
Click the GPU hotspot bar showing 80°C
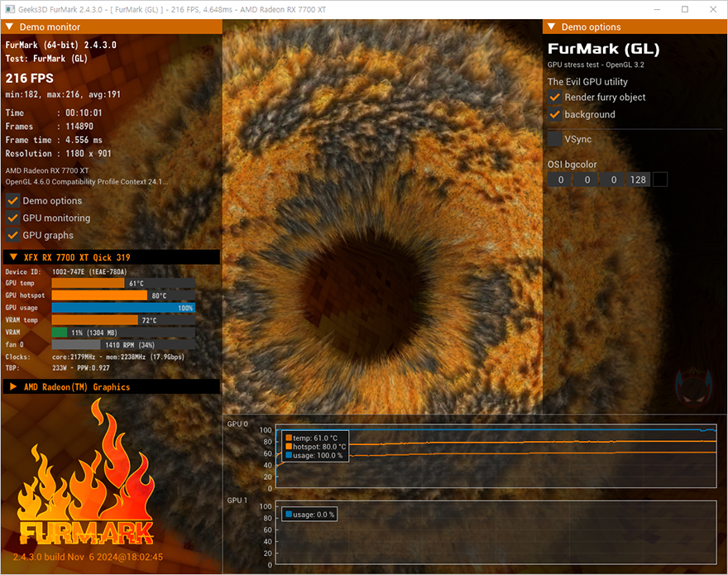(123, 295)
